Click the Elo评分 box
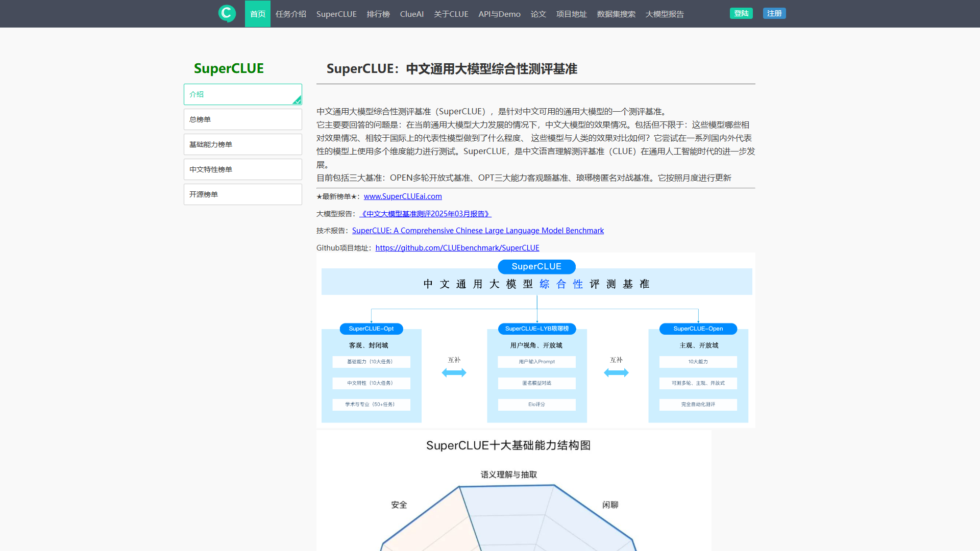The image size is (980, 551). tap(537, 405)
